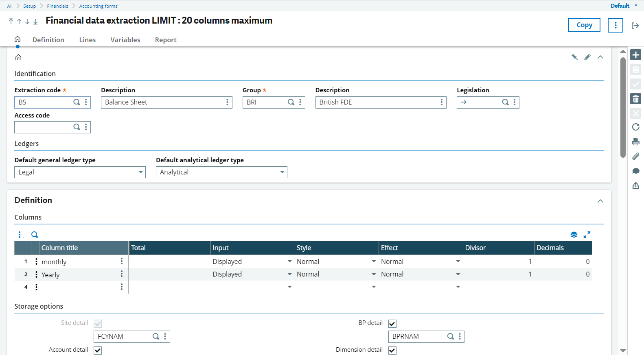Click the comment bubble icon
The height and width of the screenshot is (355, 644).
[635, 171]
